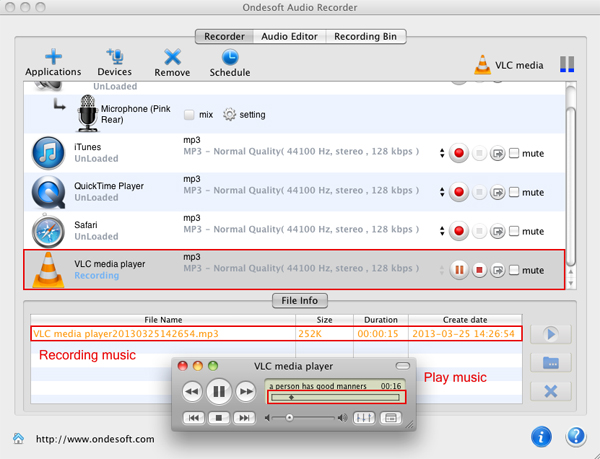
Task: Click the Remove toolbar icon
Action: pyautogui.click(x=172, y=57)
